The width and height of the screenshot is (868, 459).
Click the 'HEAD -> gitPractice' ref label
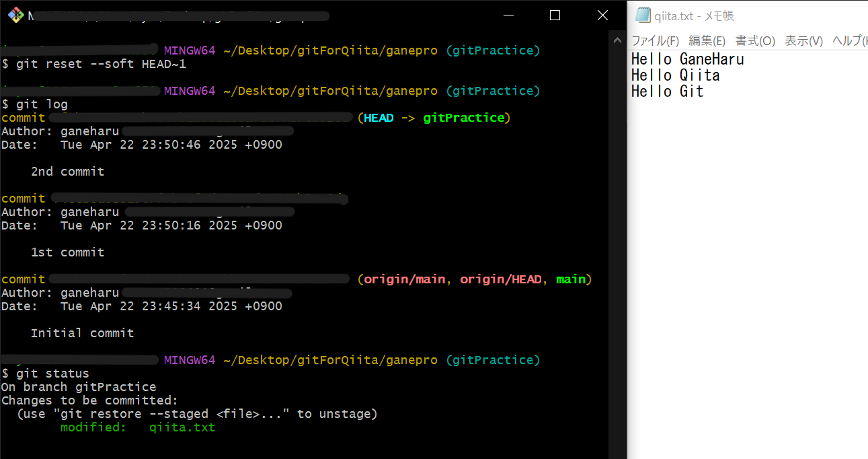coord(434,118)
